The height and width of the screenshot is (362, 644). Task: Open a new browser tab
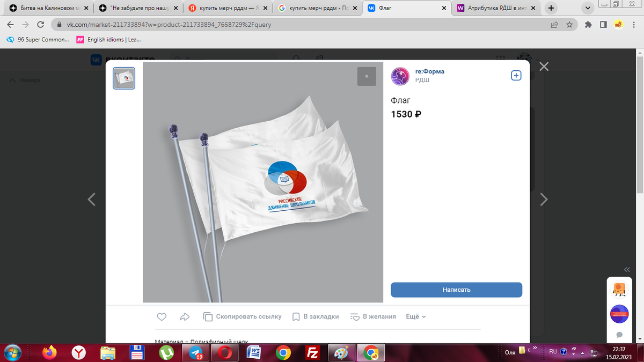pos(551,9)
